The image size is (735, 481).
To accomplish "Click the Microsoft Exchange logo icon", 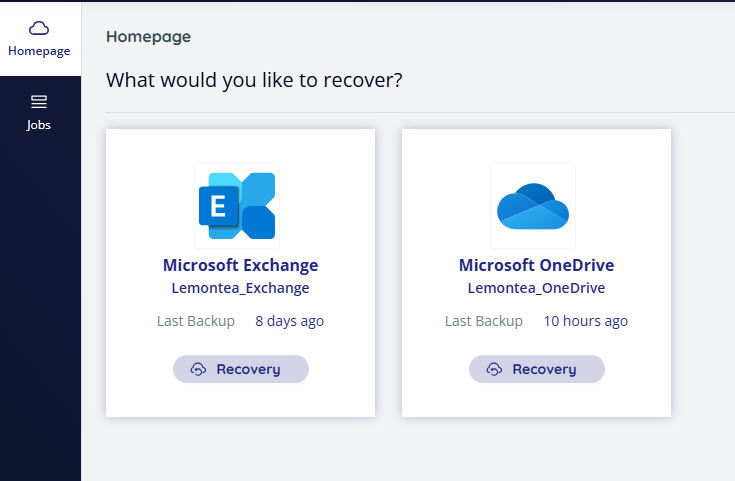I will pos(237,206).
